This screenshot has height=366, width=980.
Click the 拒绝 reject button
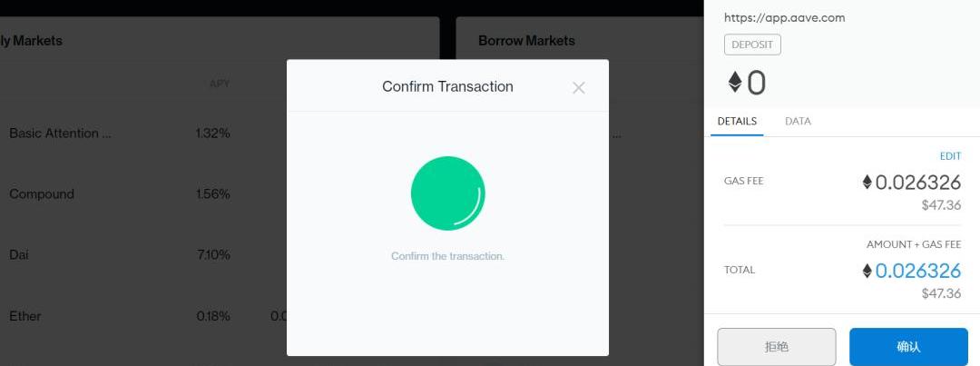point(776,347)
